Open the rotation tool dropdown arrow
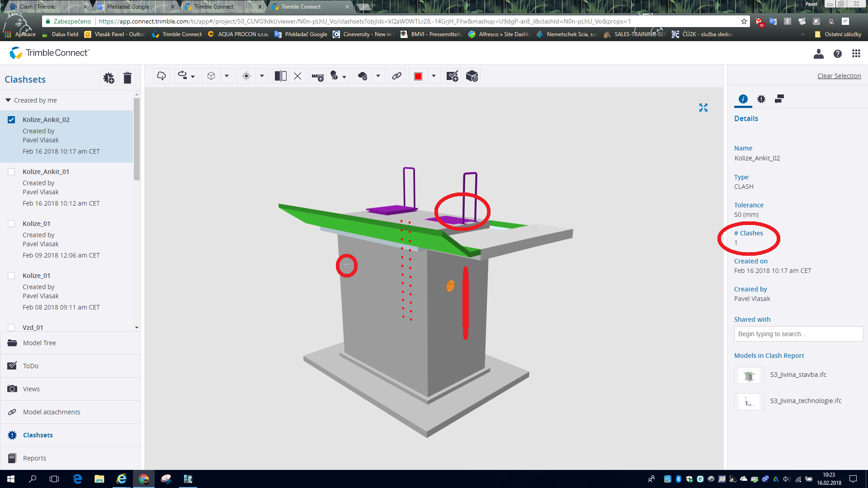 tap(193, 76)
